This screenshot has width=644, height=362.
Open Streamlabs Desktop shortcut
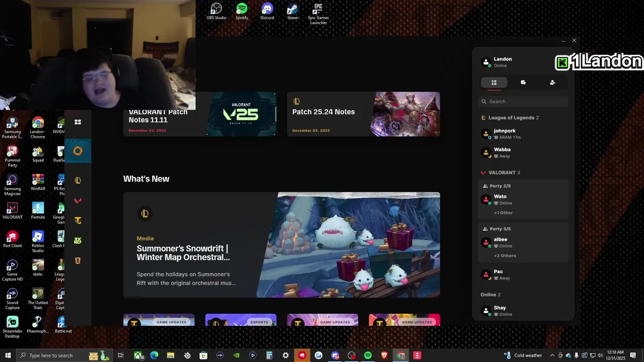tap(13, 327)
